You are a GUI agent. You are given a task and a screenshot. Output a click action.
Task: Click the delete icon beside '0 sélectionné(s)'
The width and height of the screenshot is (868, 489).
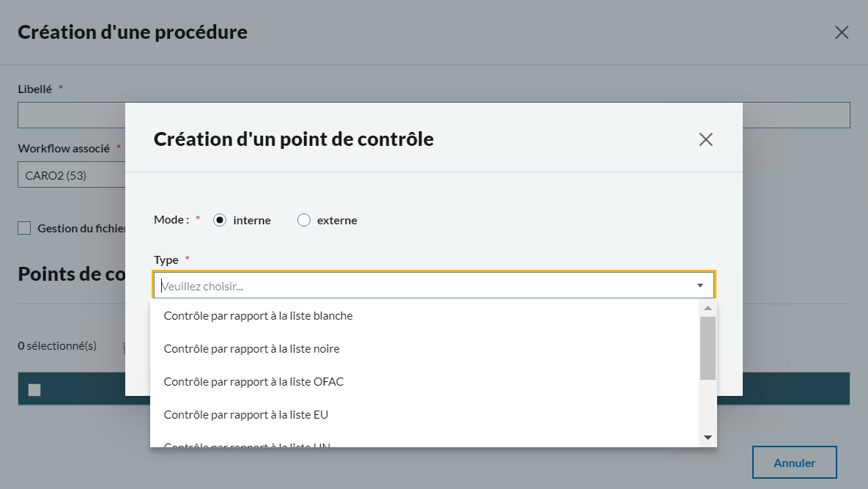coord(124,347)
